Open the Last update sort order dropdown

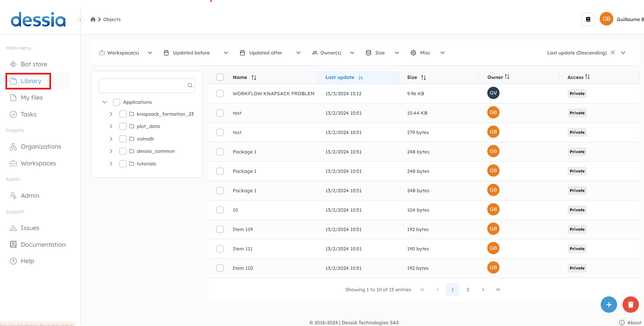(x=623, y=53)
